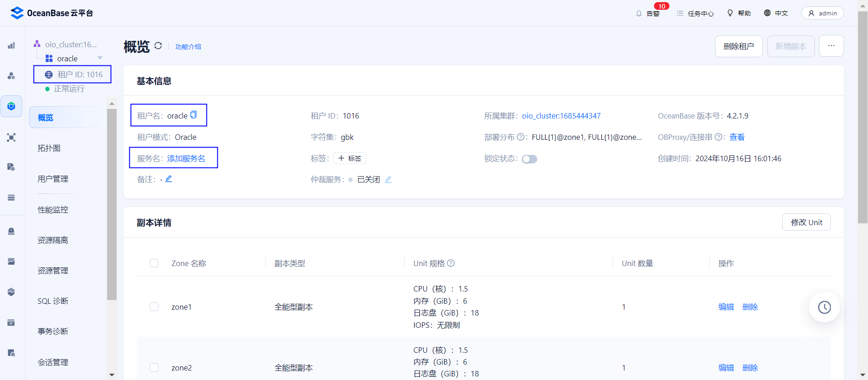Check the zone2 row checkbox

(154, 368)
